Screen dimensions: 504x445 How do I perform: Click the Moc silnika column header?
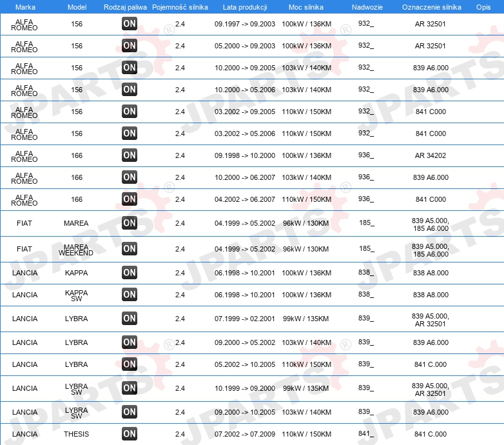pyautogui.click(x=306, y=7)
